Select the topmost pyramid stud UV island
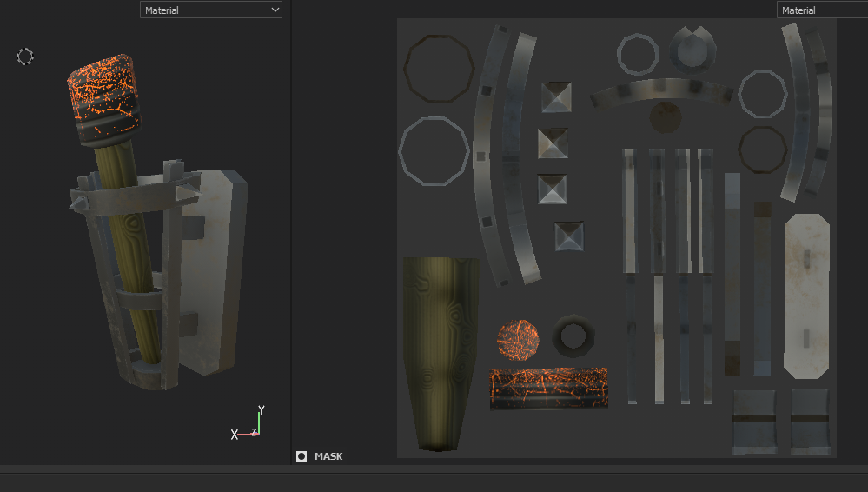Image resolution: width=868 pixels, height=492 pixels. (x=556, y=97)
